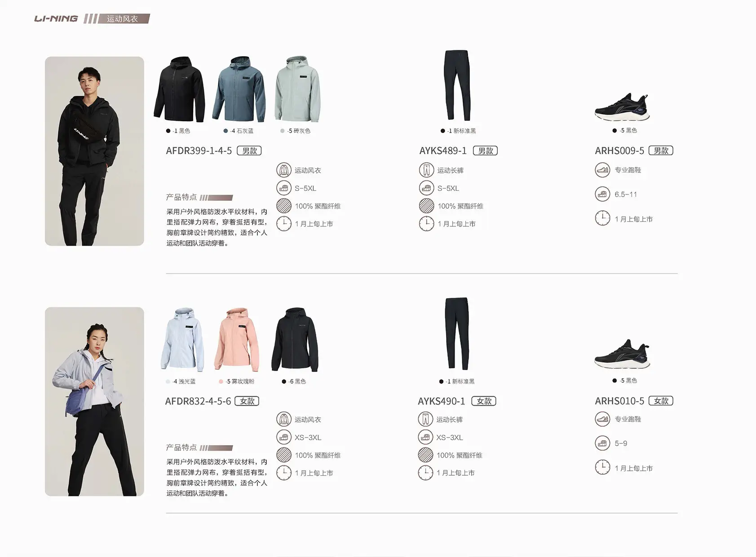Click the AYKS490-1 product code text

pos(442,401)
